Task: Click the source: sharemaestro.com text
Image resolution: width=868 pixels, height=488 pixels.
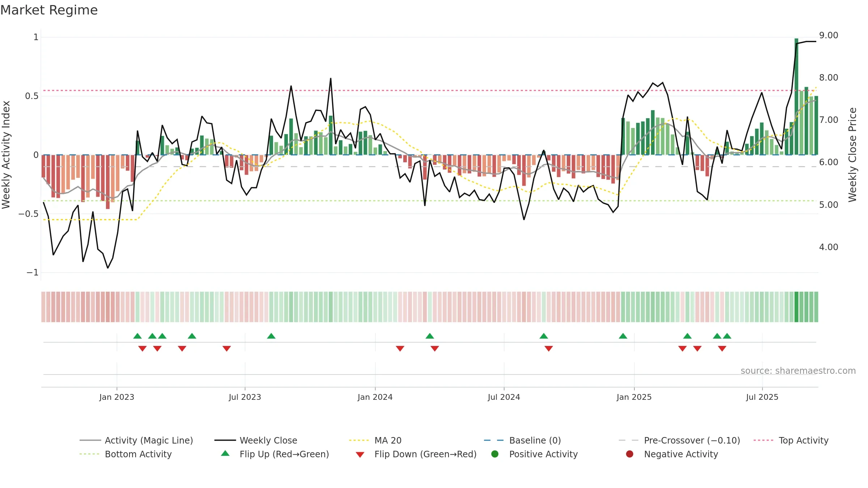Action: pyautogui.click(x=798, y=371)
